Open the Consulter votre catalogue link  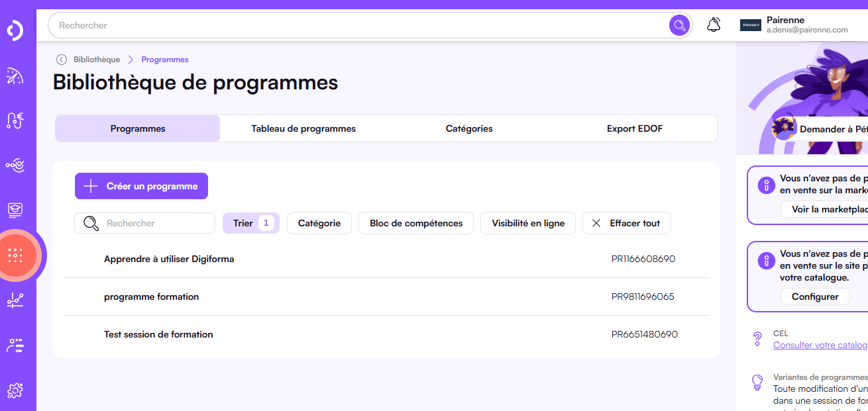(820, 344)
